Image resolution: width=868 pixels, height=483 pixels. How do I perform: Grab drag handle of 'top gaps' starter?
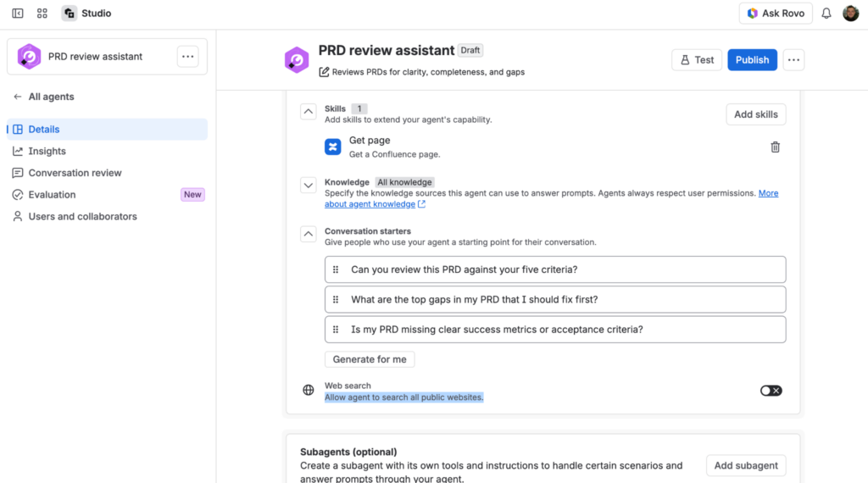pos(336,299)
